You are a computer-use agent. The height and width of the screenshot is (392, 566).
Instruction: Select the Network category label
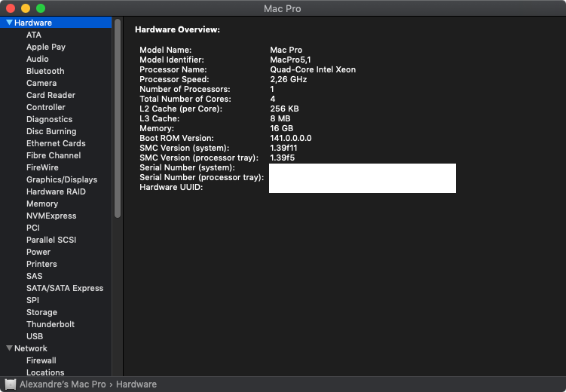pyautogui.click(x=31, y=348)
